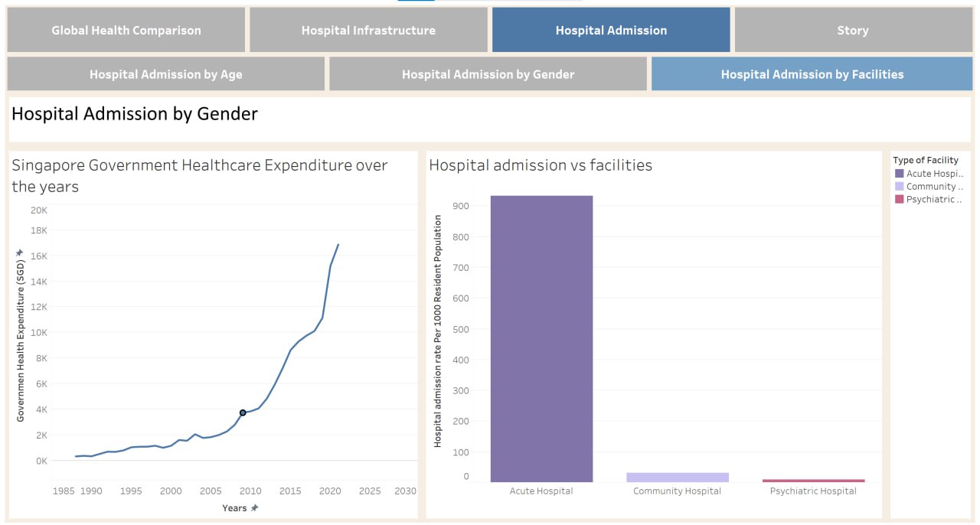Click the Type of Facility legend title
The image size is (980, 525).
pyautogui.click(x=925, y=159)
